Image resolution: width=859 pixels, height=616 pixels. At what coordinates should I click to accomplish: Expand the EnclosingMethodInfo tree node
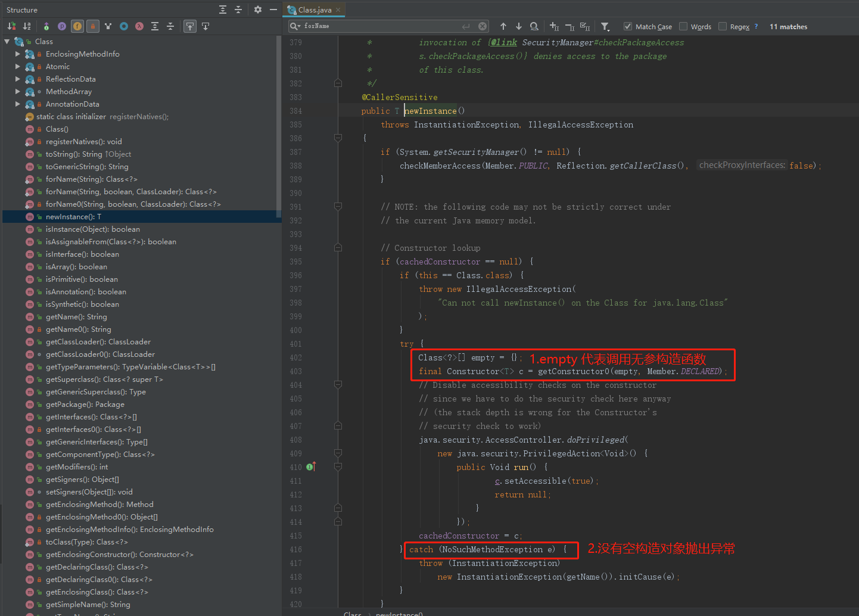click(18, 54)
